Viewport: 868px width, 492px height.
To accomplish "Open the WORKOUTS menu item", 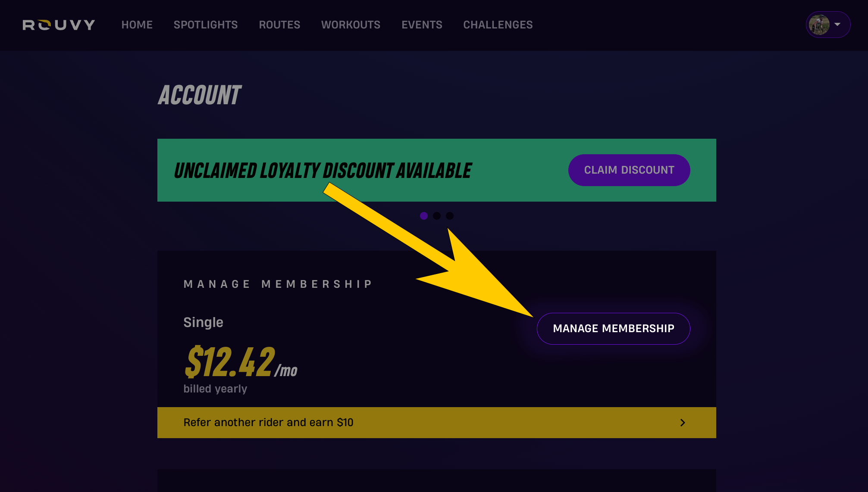I will click(351, 25).
